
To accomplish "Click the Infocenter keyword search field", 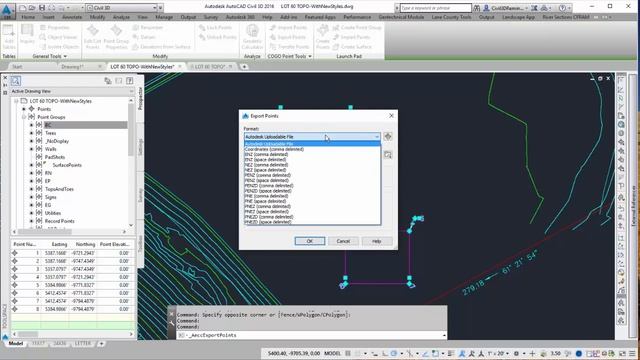I will pos(436,8).
